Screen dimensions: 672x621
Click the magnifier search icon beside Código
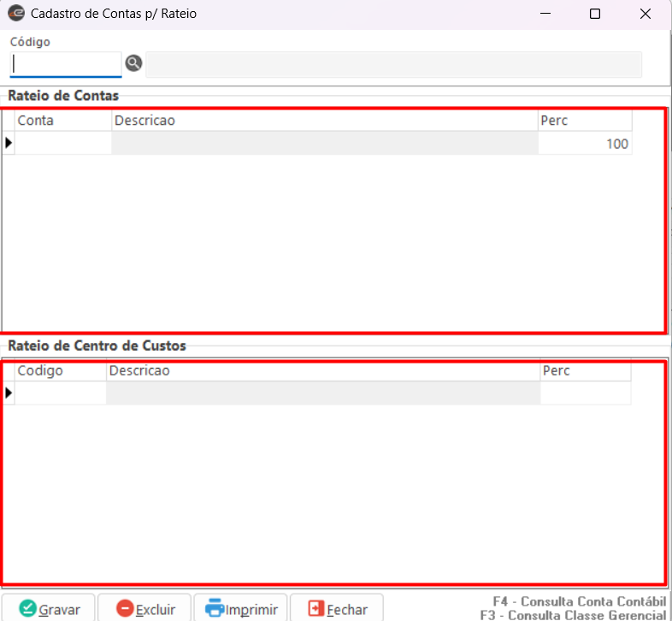point(133,63)
